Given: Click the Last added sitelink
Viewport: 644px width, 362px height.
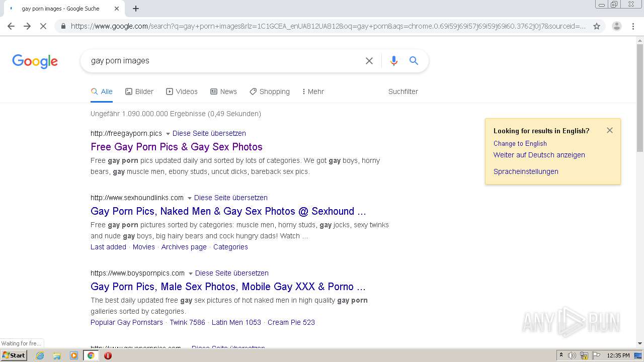Looking at the screenshot, I should 108,247.
